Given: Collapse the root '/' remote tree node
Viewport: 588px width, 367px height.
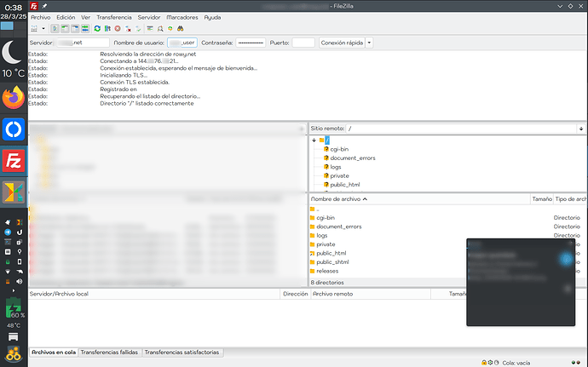Looking at the screenshot, I should tap(314, 140).
